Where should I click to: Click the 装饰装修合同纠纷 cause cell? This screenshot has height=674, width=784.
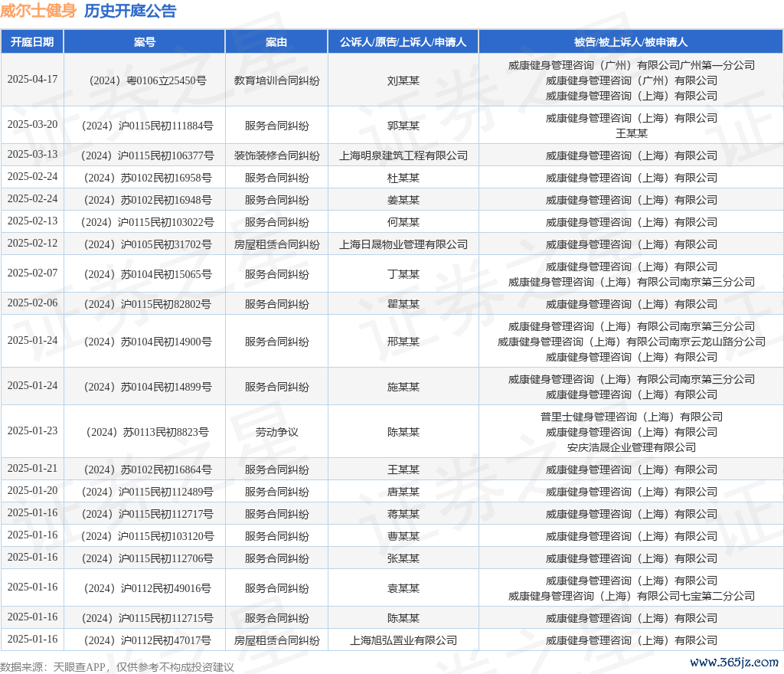(276, 155)
